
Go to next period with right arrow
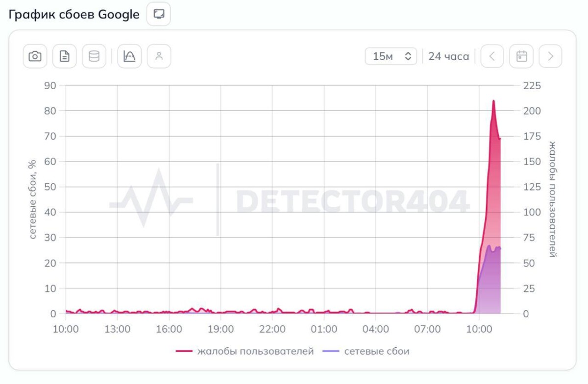click(x=550, y=56)
